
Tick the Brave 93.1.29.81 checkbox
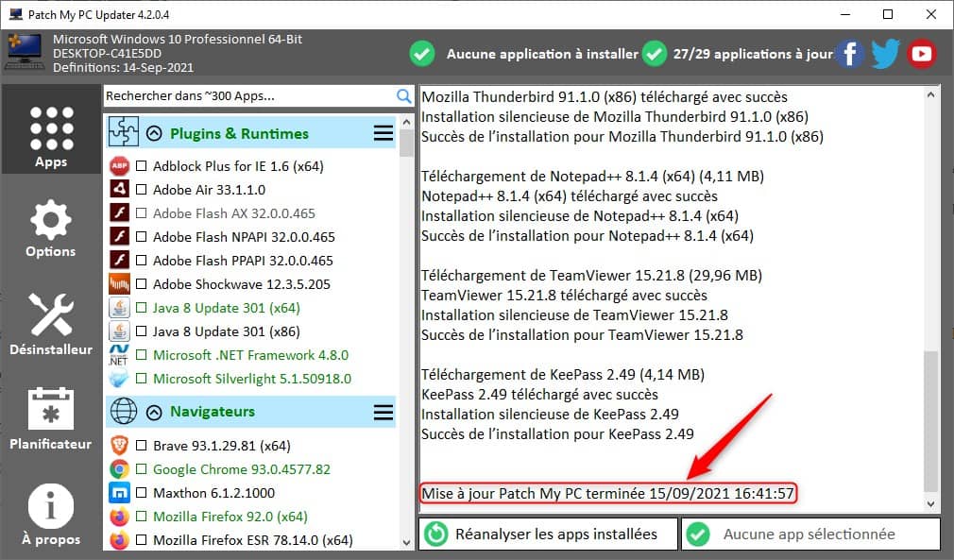(141, 446)
